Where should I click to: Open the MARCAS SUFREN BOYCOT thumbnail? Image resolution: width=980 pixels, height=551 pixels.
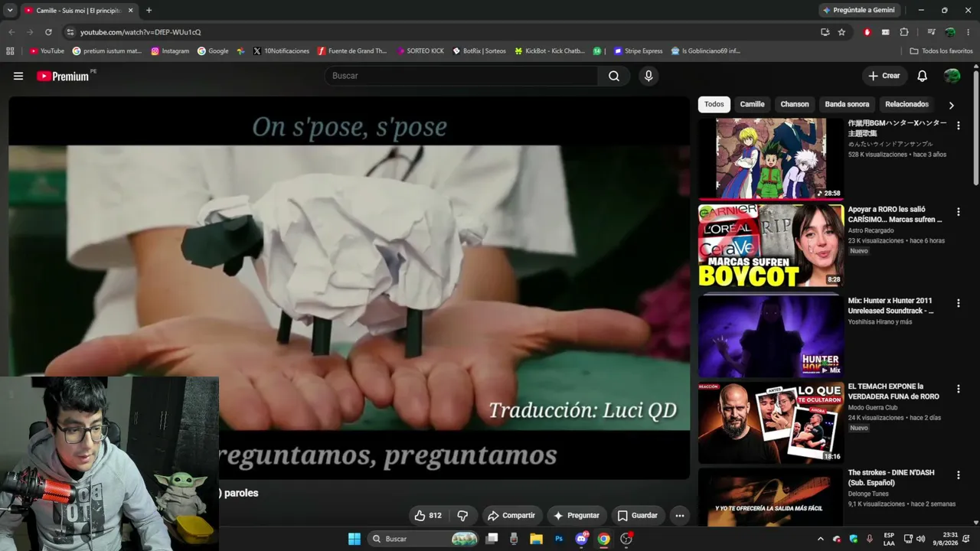770,245
